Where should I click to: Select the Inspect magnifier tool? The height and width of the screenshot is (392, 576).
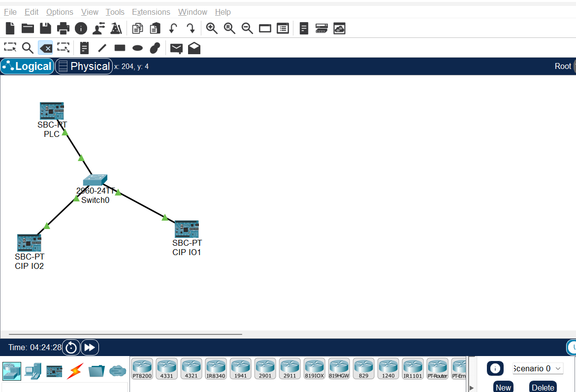tap(28, 48)
